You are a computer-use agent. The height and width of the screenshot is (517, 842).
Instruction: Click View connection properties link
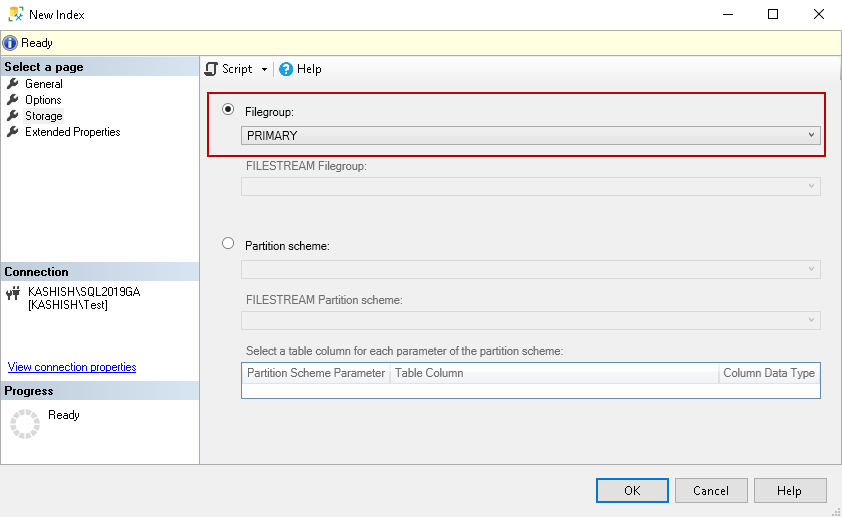(72, 367)
